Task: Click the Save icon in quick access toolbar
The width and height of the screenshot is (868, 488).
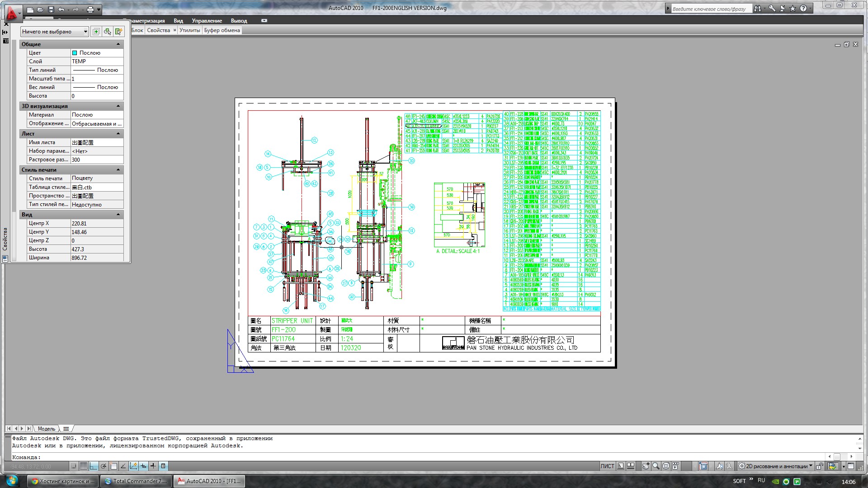Action: pos(51,9)
